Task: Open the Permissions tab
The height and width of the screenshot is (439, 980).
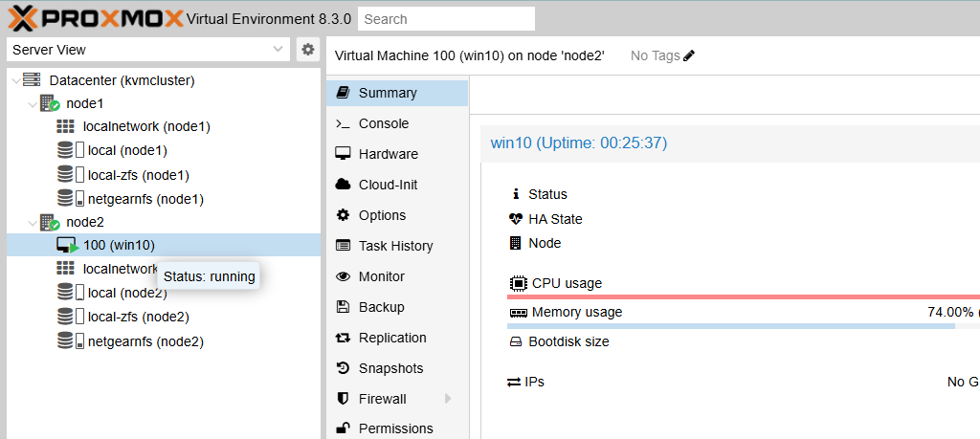Action: (x=397, y=428)
